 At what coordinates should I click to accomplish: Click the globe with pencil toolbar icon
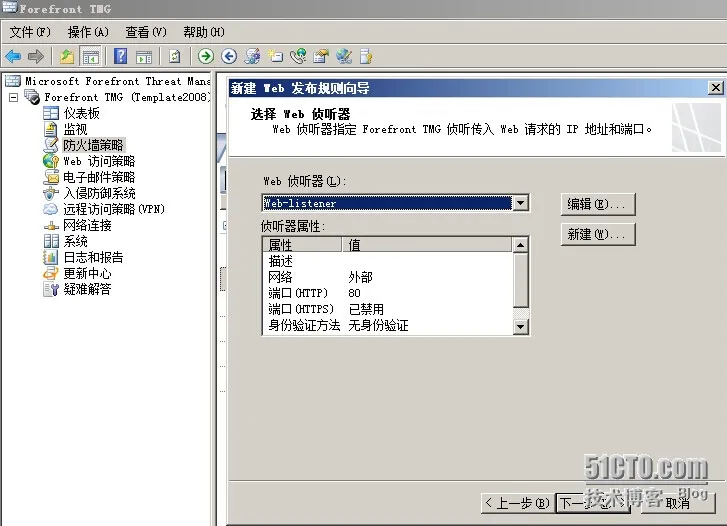pyautogui.click(x=344, y=57)
